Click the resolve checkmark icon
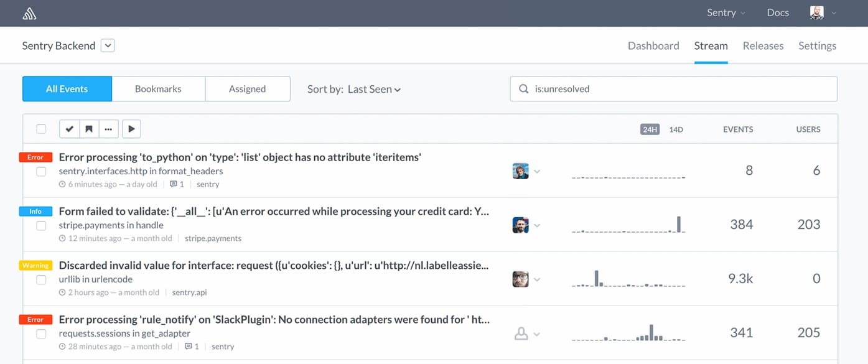868x364 pixels. coord(70,129)
